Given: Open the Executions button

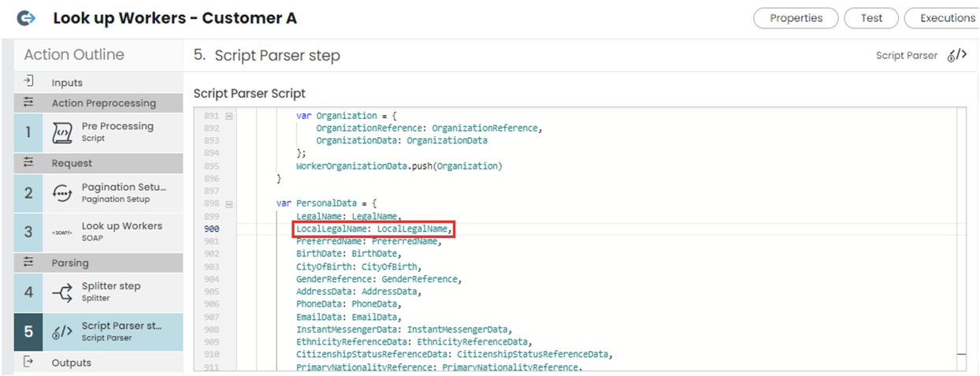Looking at the screenshot, I should (942, 18).
